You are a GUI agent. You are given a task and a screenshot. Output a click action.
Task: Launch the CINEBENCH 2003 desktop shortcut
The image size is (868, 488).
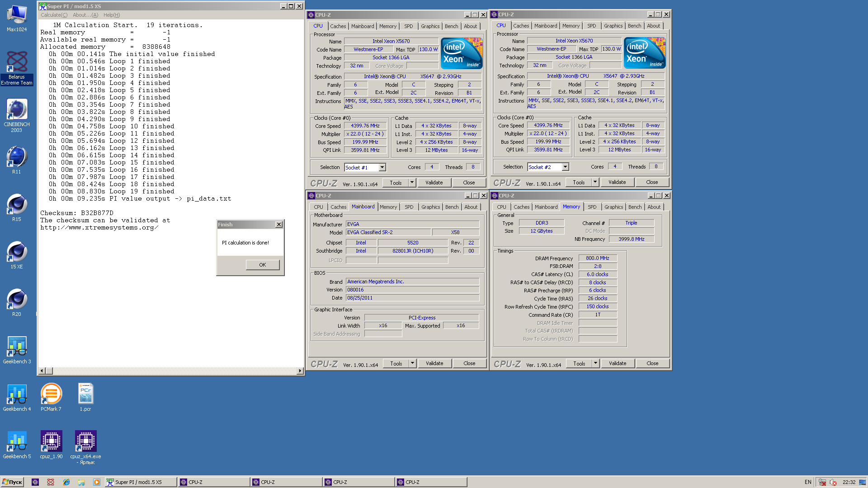[17, 116]
